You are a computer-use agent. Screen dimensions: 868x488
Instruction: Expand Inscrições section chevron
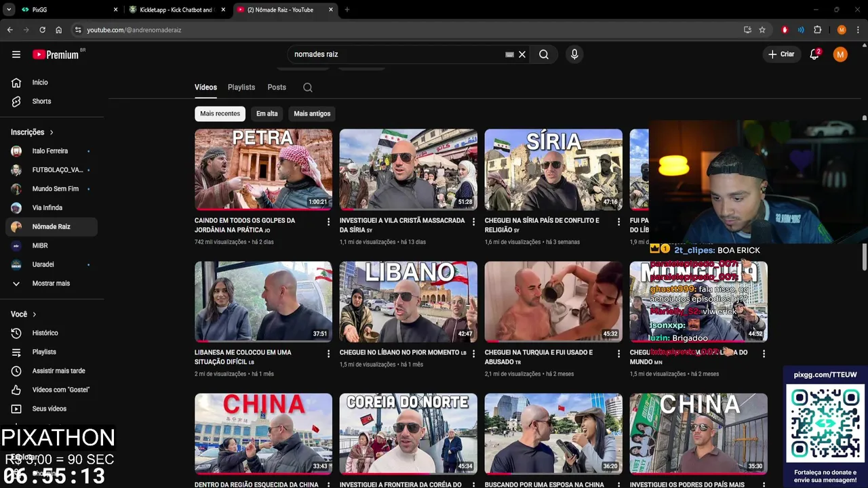(51, 132)
